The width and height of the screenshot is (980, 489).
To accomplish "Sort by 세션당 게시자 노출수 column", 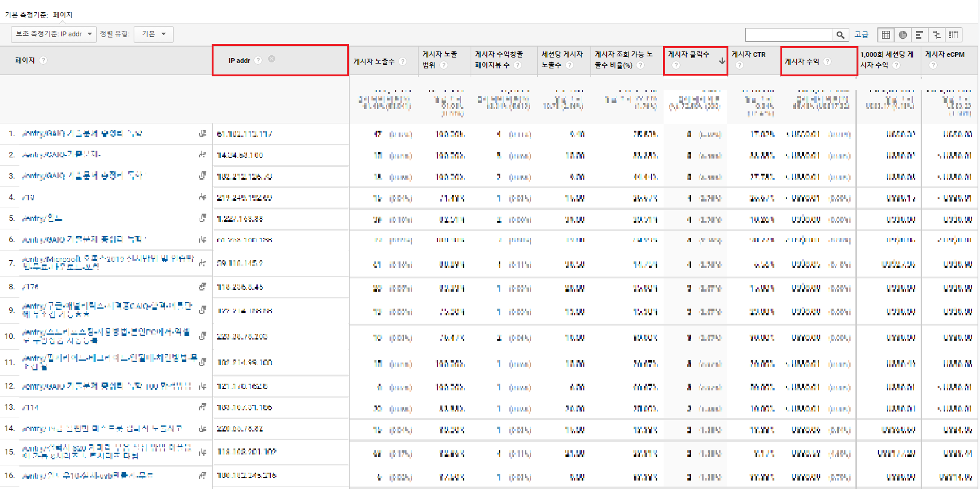I will (562, 59).
